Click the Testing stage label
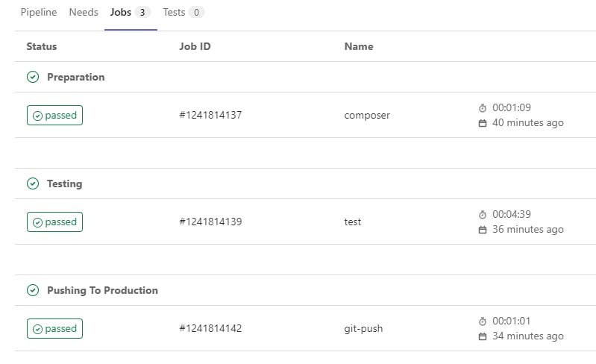Image resolution: width=596 pixels, height=364 pixels. [x=65, y=184]
